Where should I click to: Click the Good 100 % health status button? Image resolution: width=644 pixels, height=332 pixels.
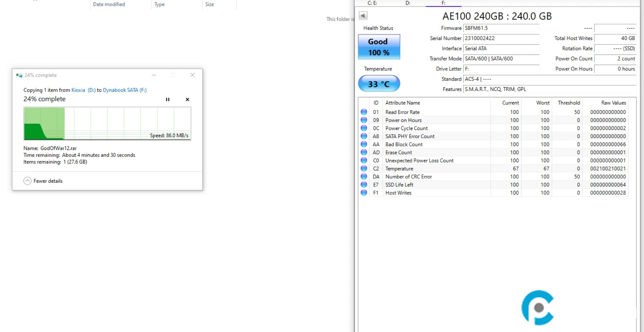click(379, 47)
